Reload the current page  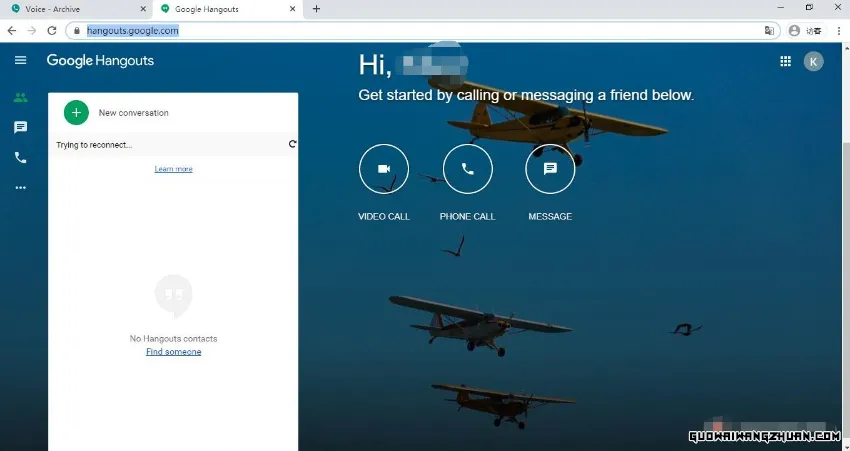(52, 31)
